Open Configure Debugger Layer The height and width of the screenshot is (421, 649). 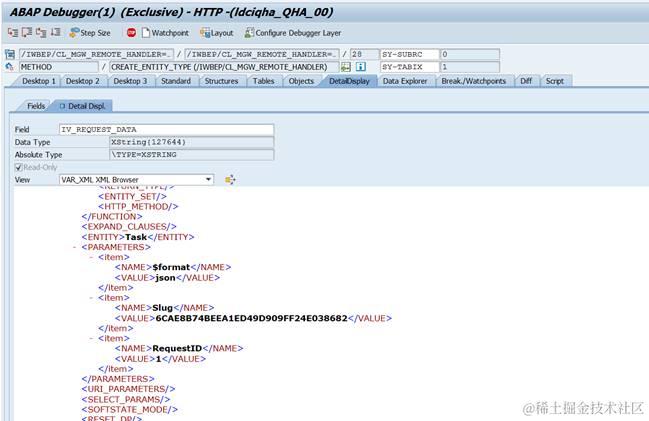(x=293, y=33)
